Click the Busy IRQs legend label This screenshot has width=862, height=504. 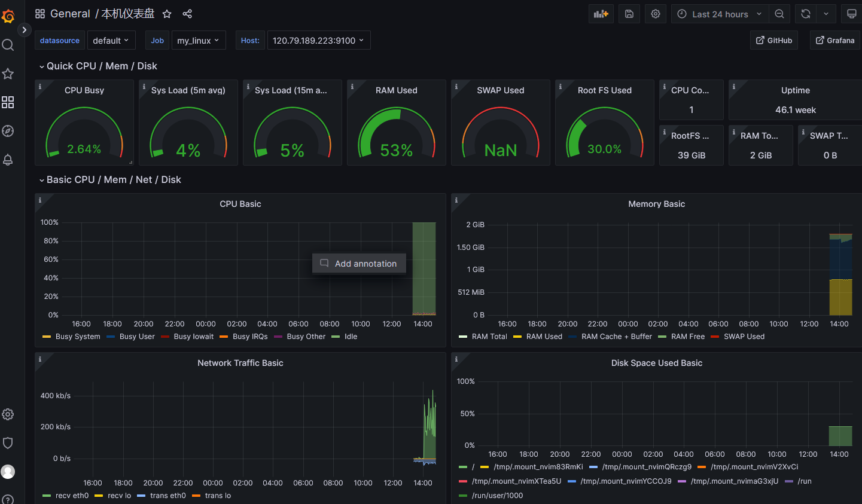pos(250,337)
